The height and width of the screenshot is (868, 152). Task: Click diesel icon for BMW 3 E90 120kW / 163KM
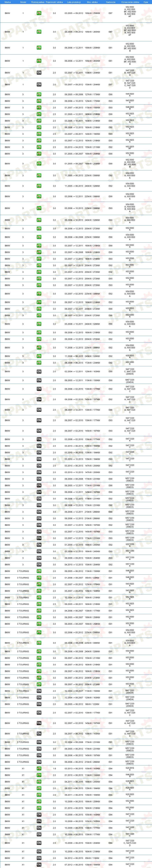click(39, 371)
